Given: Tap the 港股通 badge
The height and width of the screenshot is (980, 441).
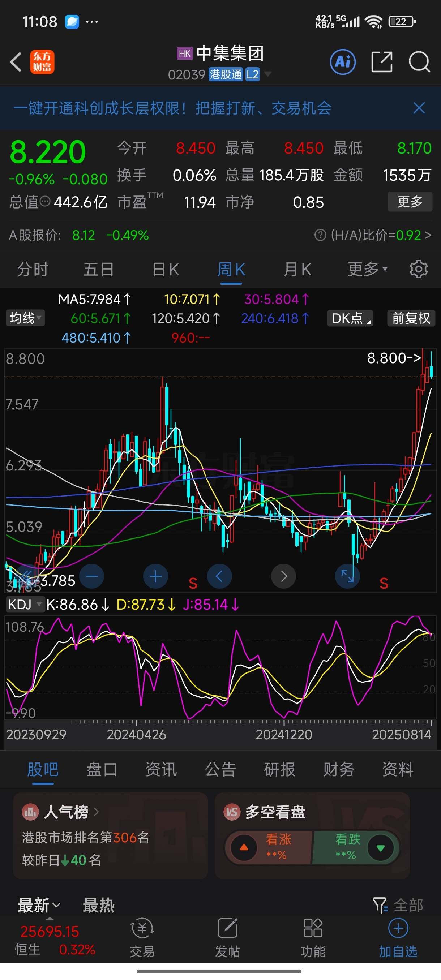Looking at the screenshot, I should [x=226, y=74].
